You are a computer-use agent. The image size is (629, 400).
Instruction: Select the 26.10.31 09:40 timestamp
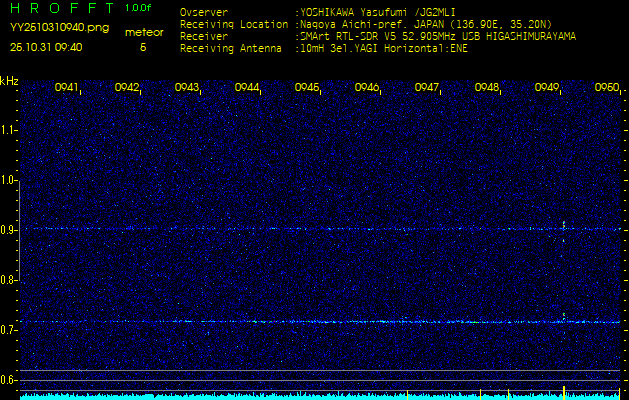point(46,47)
